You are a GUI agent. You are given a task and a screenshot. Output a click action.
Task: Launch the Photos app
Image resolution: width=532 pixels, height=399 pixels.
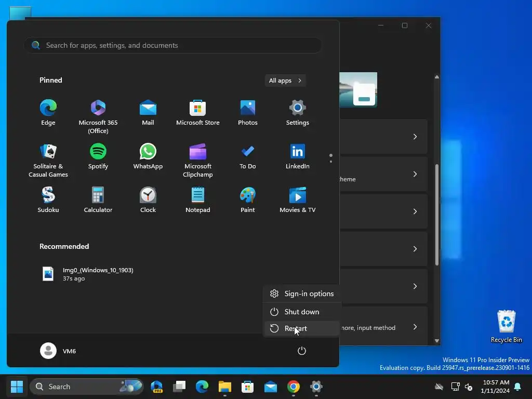click(x=248, y=113)
